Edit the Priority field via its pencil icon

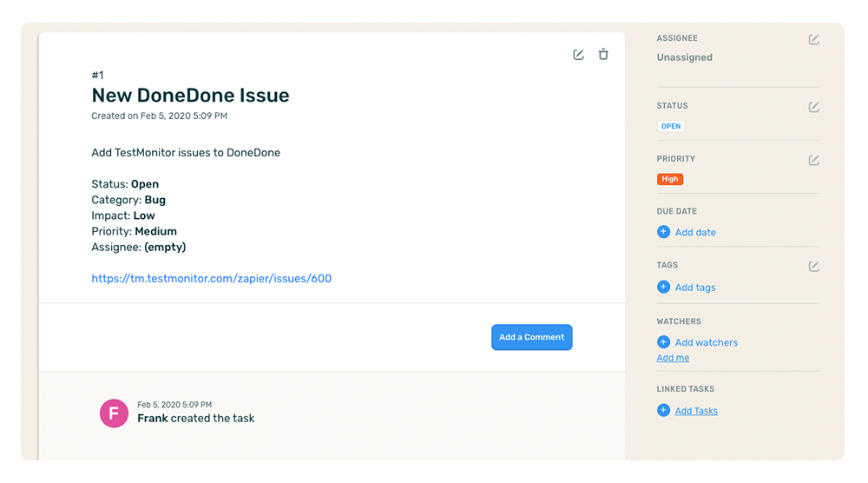point(814,160)
